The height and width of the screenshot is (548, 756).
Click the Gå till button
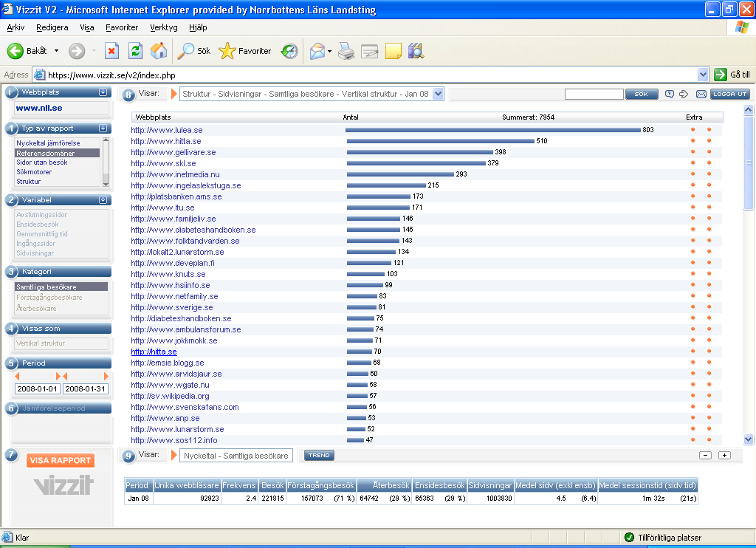point(732,75)
